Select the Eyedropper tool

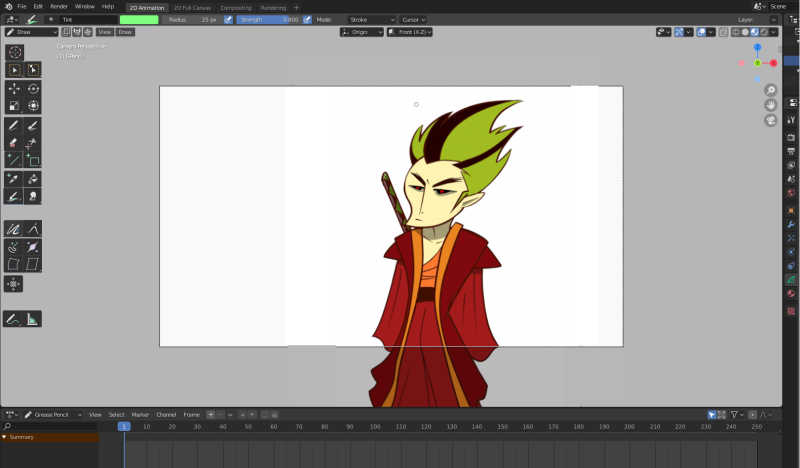(x=14, y=179)
